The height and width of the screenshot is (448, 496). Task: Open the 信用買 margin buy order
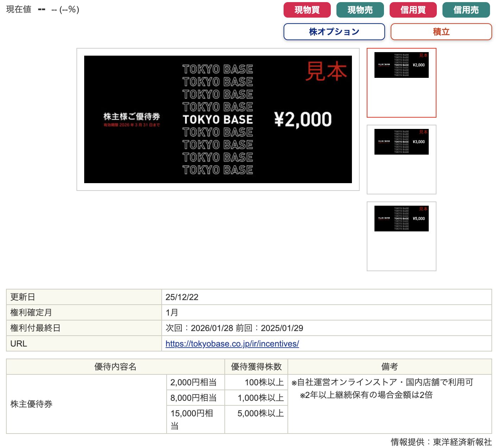(413, 10)
